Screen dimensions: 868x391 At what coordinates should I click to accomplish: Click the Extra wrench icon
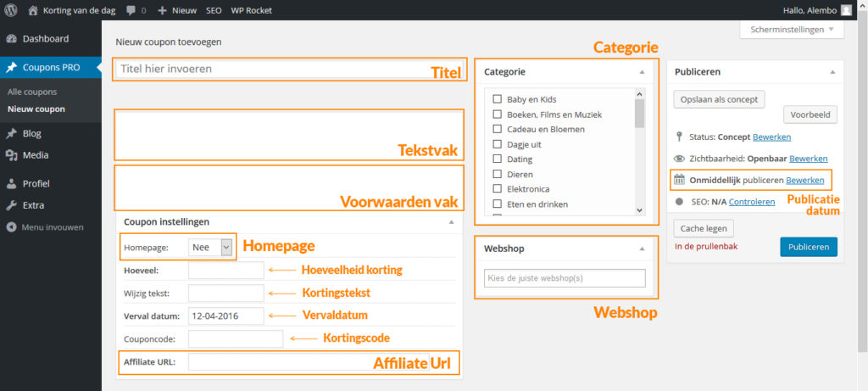(11, 205)
